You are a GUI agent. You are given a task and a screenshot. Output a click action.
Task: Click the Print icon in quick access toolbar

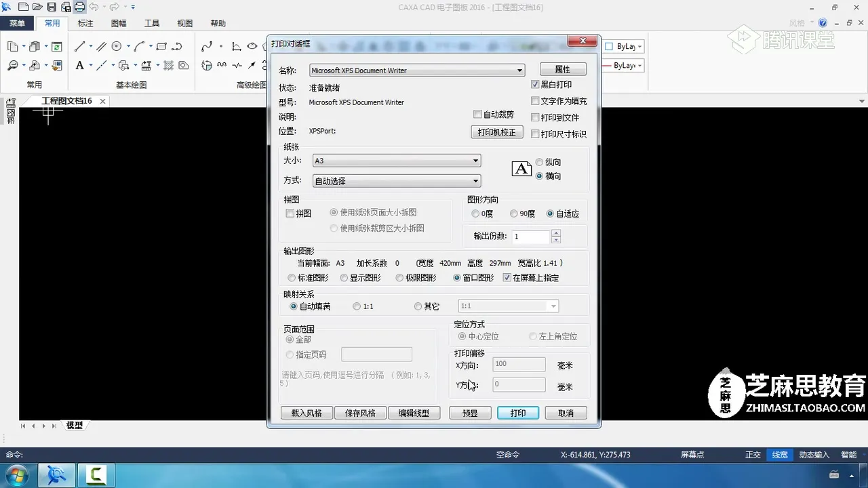coord(79,6)
